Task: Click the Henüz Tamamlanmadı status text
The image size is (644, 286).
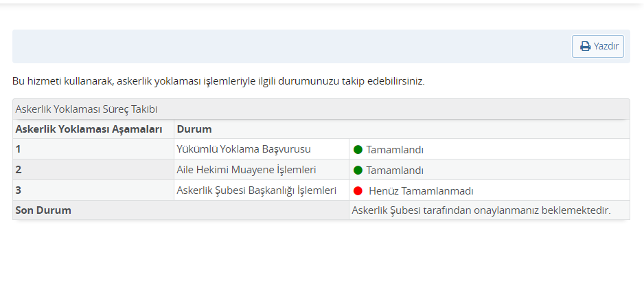Action: coord(421,191)
